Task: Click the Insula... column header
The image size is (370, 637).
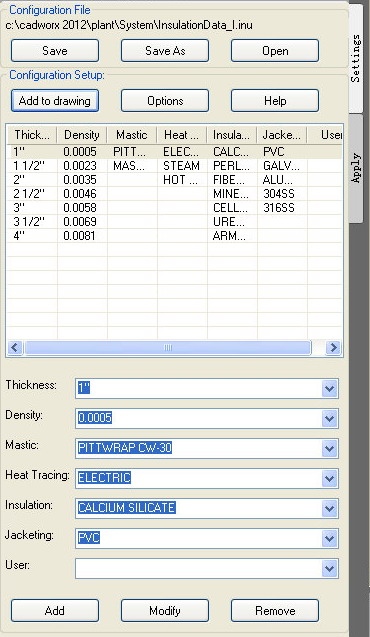Action: 232,134
